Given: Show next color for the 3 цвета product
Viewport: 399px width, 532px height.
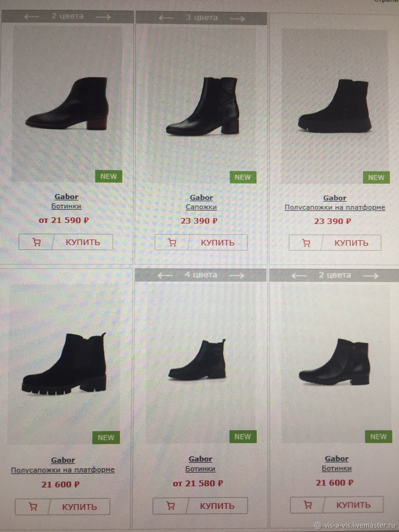Looking at the screenshot, I should (237, 18).
